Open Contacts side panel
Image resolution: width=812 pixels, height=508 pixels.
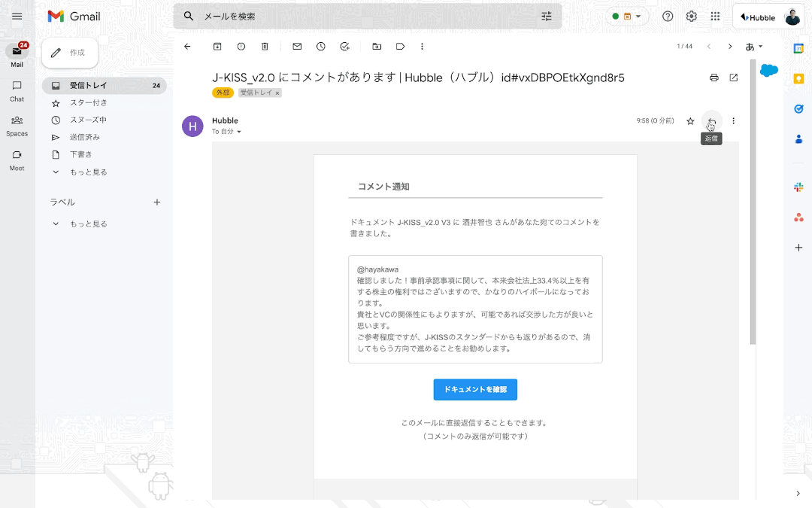coord(798,139)
